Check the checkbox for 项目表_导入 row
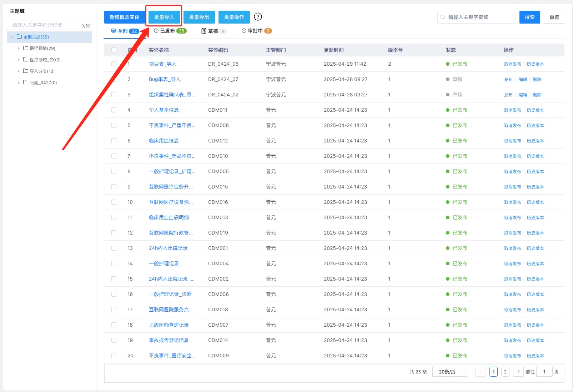 coord(114,64)
